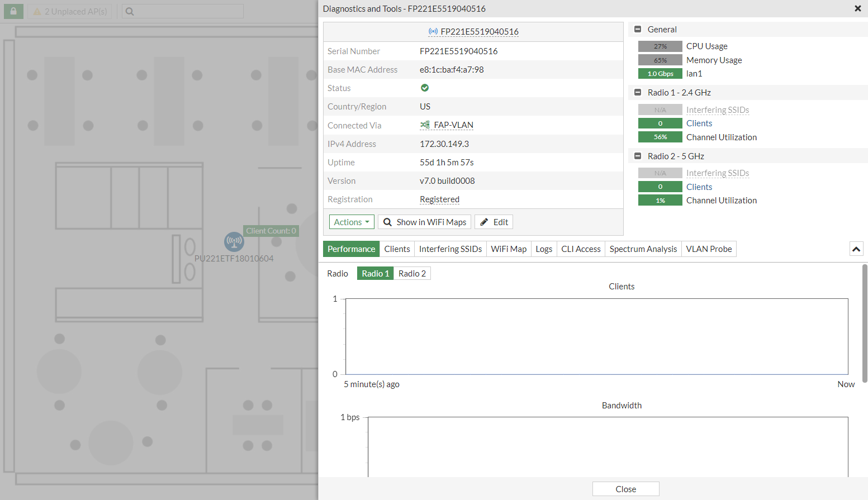Click the wireless icon beside FP221E5519040516
Image resolution: width=868 pixels, height=500 pixels.
pos(432,32)
